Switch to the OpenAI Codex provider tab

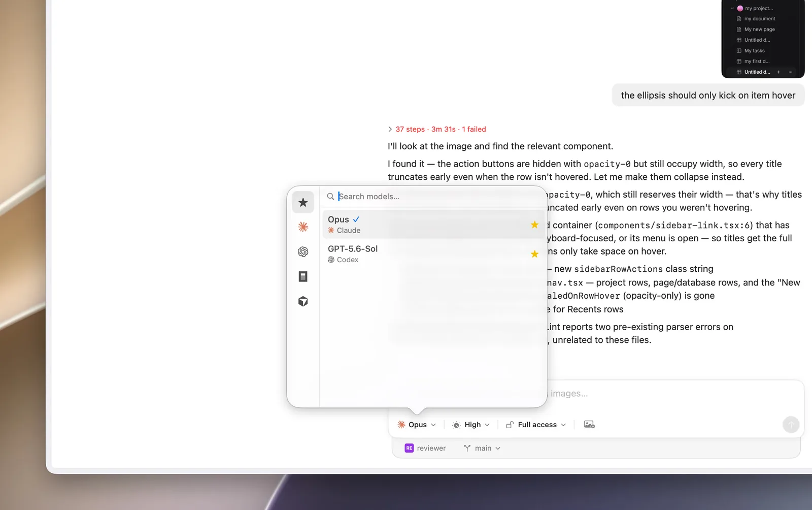point(303,252)
